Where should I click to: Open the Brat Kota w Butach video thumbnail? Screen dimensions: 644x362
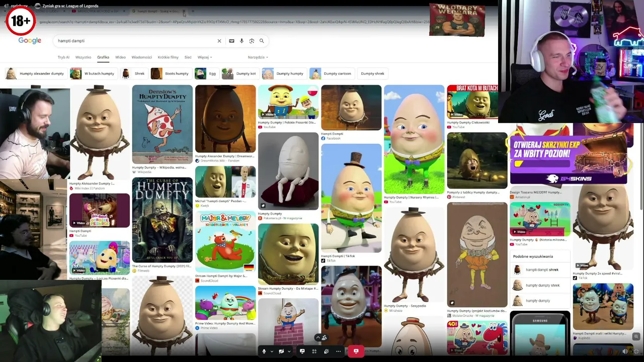pyautogui.click(x=472, y=102)
